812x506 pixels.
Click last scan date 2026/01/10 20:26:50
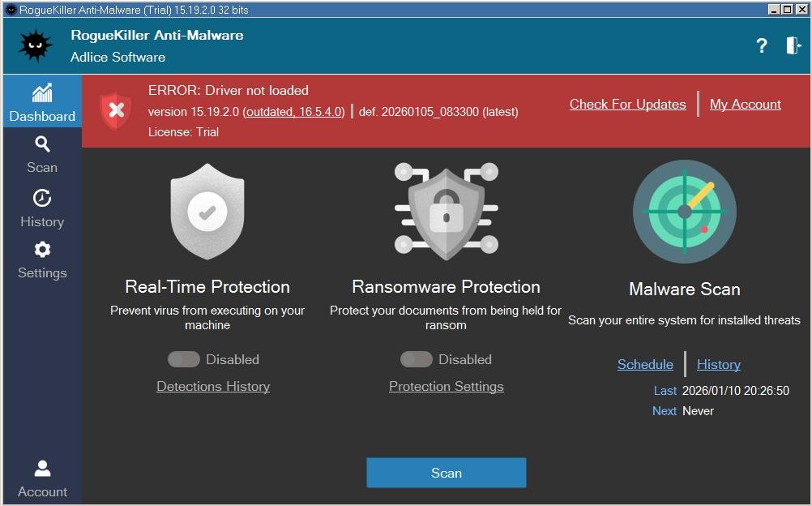[x=736, y=391]
